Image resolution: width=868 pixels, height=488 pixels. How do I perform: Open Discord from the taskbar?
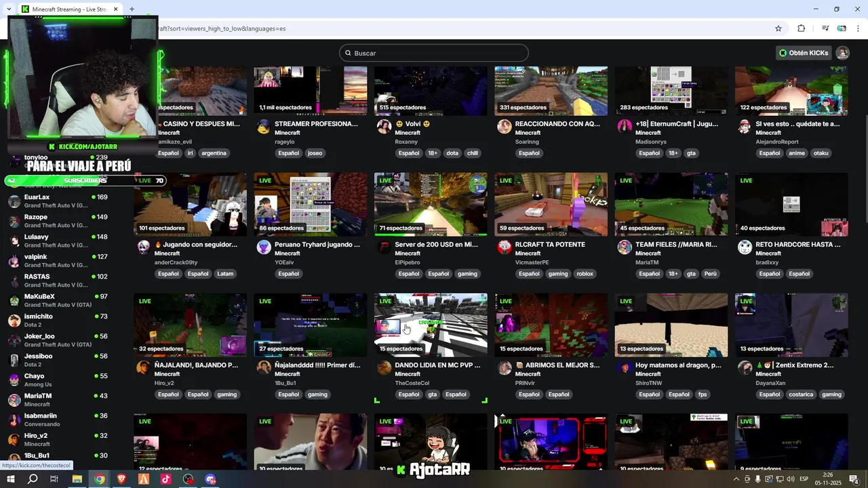click(x=210, y=479)
